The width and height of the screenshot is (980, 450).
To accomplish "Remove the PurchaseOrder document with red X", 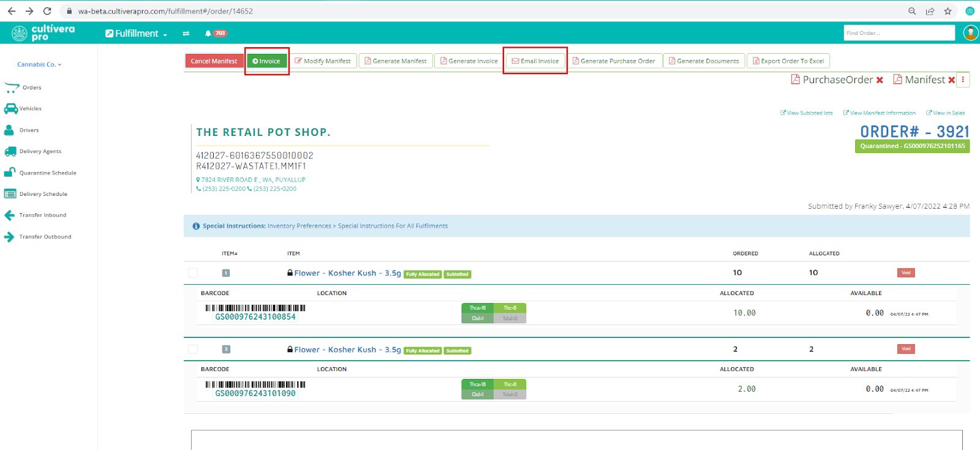I will (880, 80).
